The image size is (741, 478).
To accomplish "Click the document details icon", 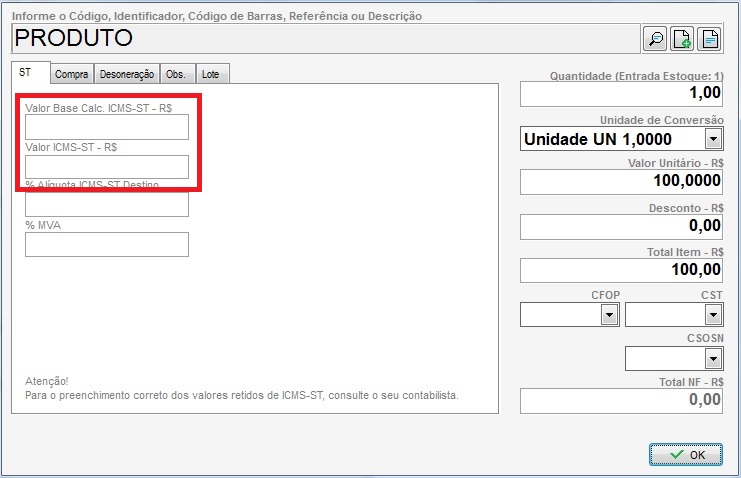I will (x=709, y=39).
